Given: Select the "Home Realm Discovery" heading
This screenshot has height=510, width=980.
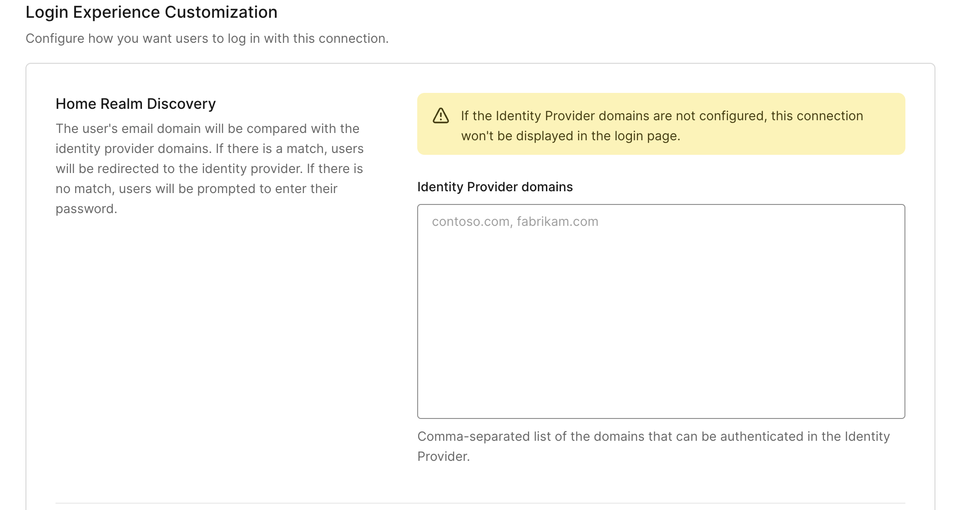Looking at the screenshot, I should click(x=135, y=104).
